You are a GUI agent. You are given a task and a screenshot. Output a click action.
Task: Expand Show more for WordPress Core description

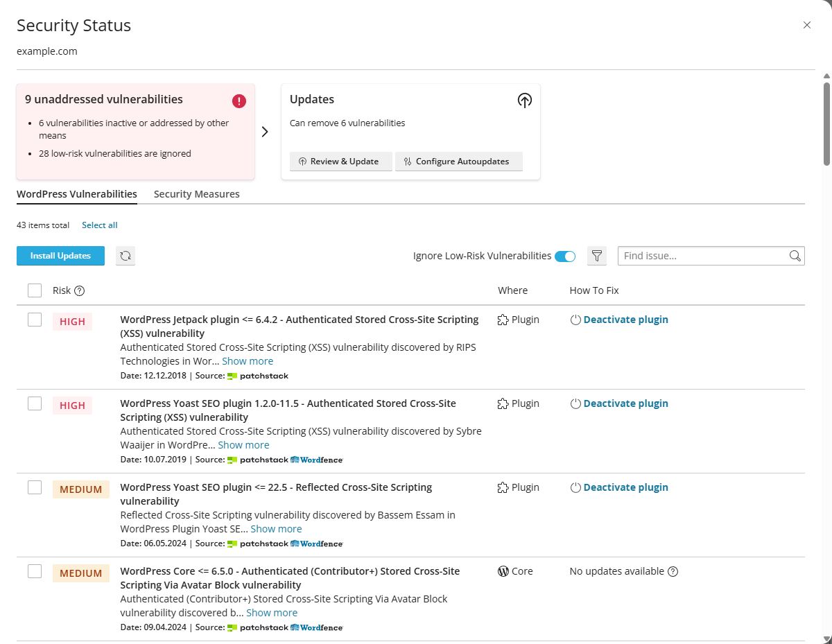(x=272, y=613)
